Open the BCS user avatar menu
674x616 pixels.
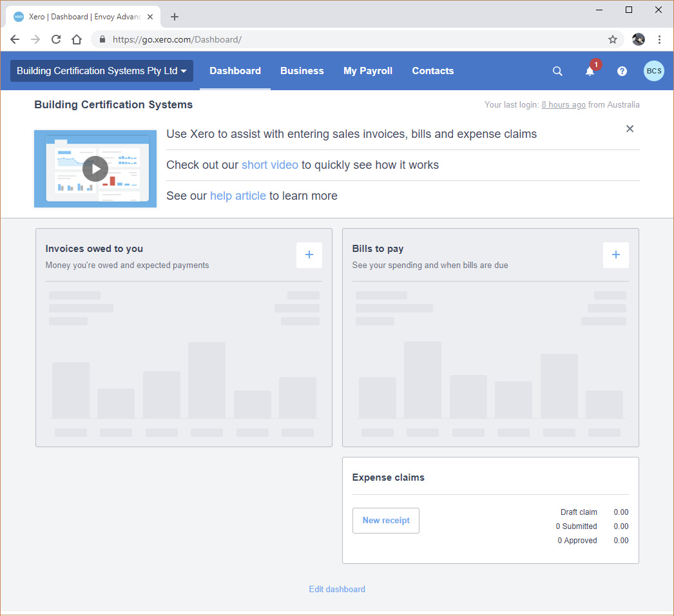click(x=653, y=71)
